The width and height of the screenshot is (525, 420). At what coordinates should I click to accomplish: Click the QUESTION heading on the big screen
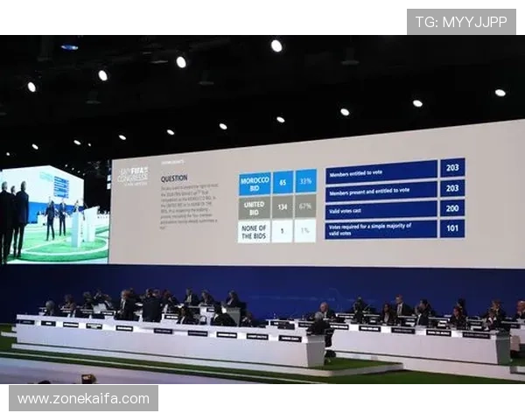tap(174, 178)
